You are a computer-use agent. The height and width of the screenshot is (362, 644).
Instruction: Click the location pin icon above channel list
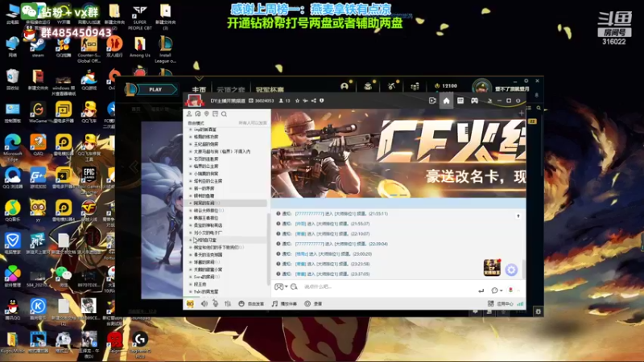pos(207,113)
